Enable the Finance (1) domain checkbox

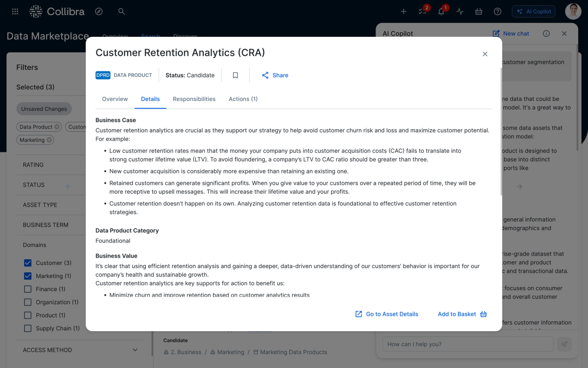[28, 289]
